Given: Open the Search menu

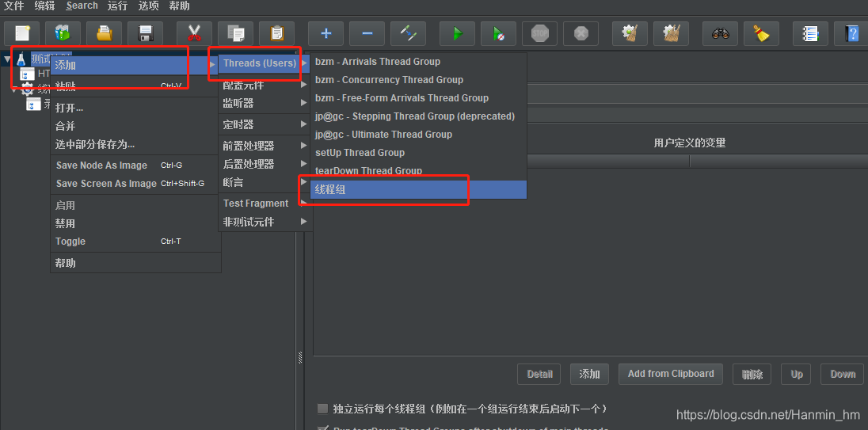Looking at the screenshot, I should tap(82, 6).
